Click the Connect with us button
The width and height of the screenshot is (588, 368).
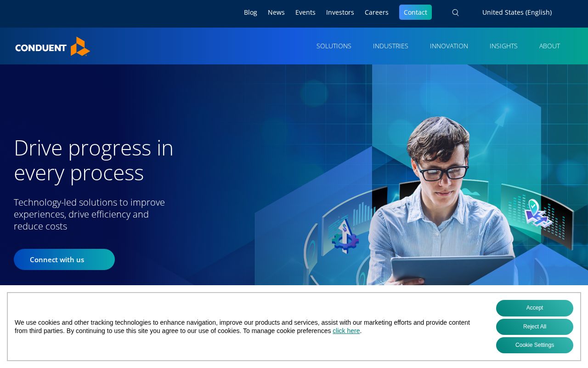pos(64,259)
